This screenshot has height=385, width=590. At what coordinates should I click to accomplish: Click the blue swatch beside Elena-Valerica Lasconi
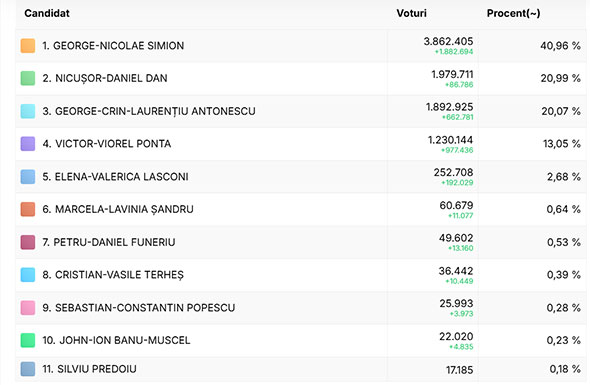28,177
